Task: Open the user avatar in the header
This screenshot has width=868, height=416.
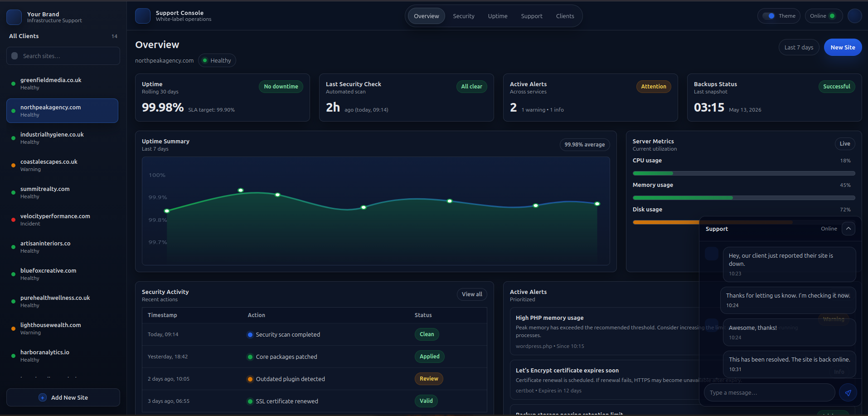Action: coord(854,16)
